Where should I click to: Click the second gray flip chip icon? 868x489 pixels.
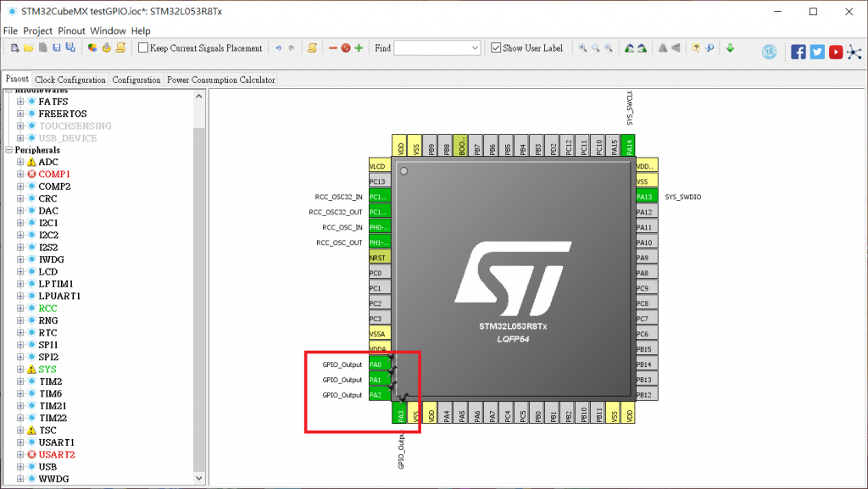676,48
